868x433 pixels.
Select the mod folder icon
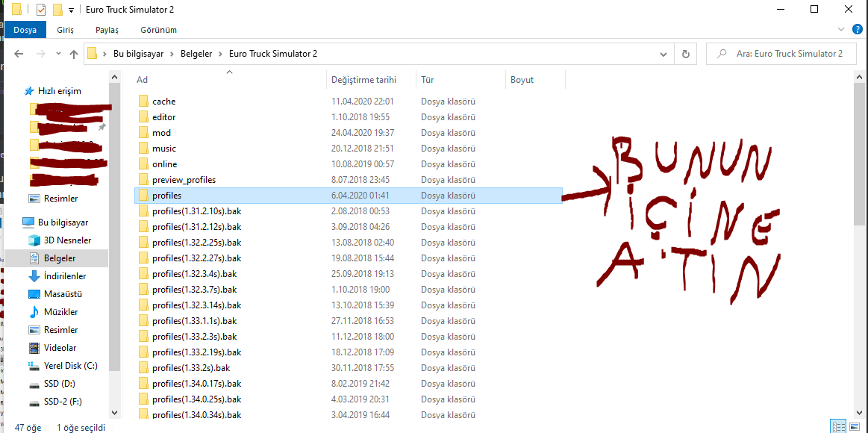point(143,133)
